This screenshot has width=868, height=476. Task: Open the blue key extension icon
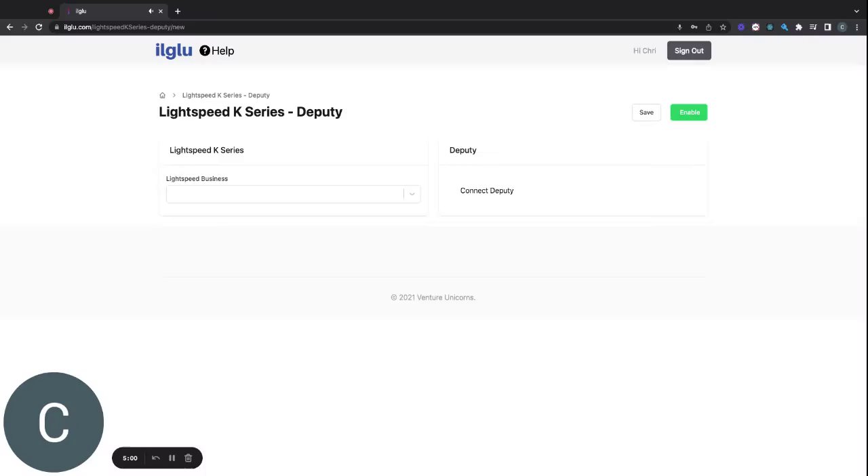click(x=785, y=27)
